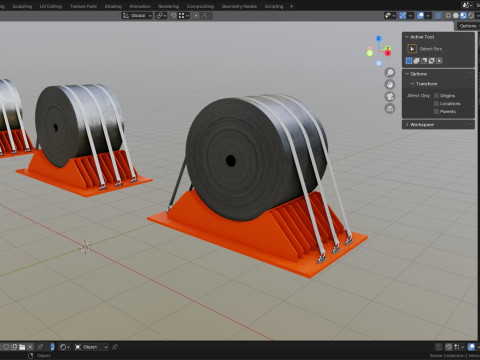Switch to the Geometry Nodes workspace

(x=239, y=6)
